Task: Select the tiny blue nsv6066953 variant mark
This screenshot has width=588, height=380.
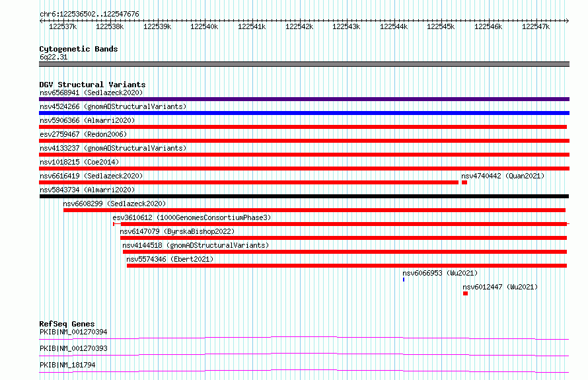Action: click(404, 280)
